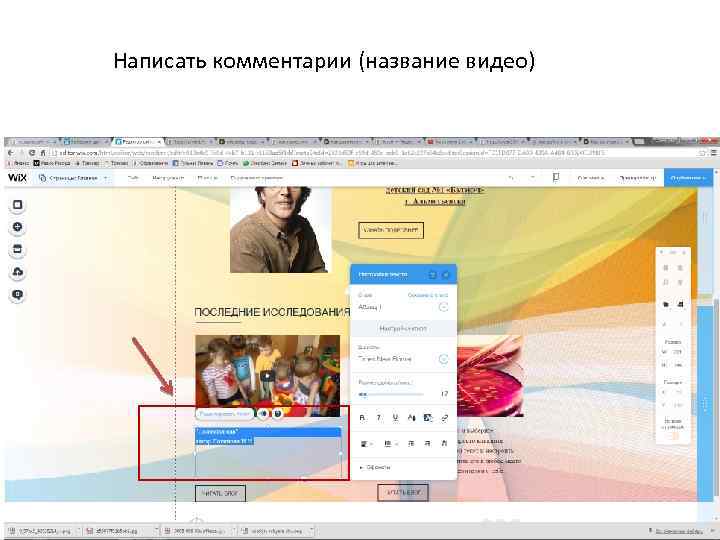Viewport: 720px width, 540px height.
Task: Click the Edit Text button above selected text
Action: click(225, 414)
